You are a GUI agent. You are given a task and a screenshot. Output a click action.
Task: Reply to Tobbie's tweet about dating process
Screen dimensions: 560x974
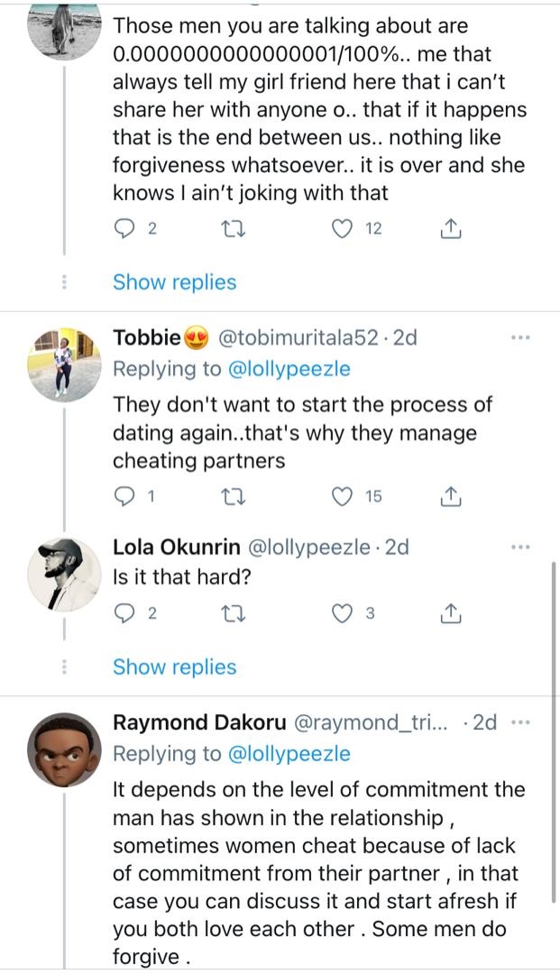click(x=125, y=496)
